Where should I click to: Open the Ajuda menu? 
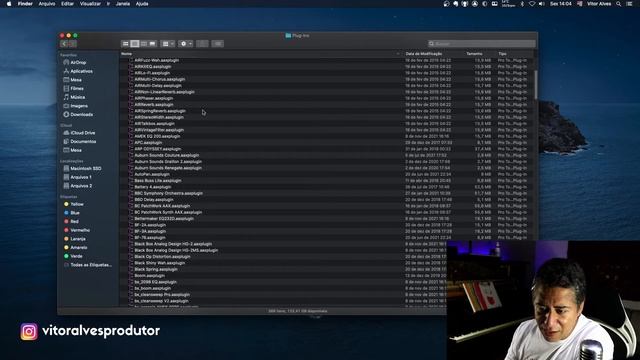[x=142, y=4]
